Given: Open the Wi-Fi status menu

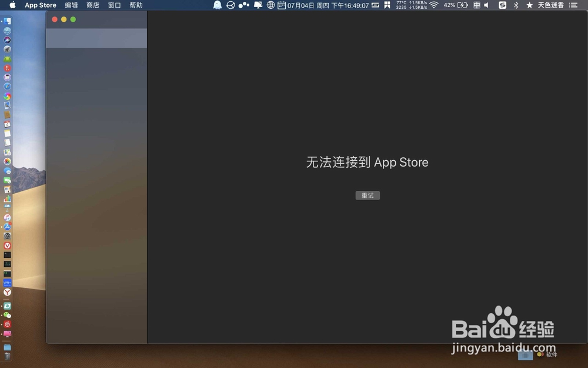Looking at the screenshot, I should [x=434, y=5].
